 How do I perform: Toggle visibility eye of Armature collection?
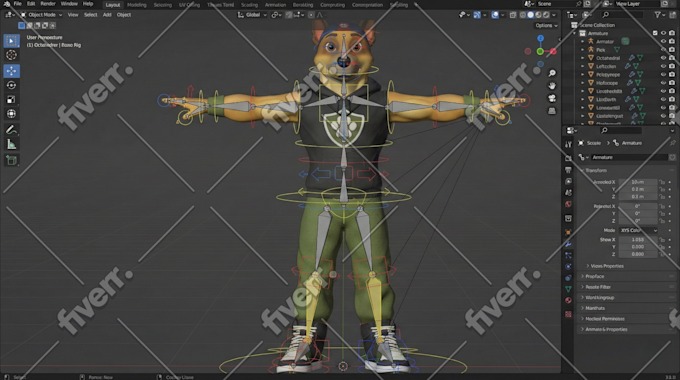(664, 33)
